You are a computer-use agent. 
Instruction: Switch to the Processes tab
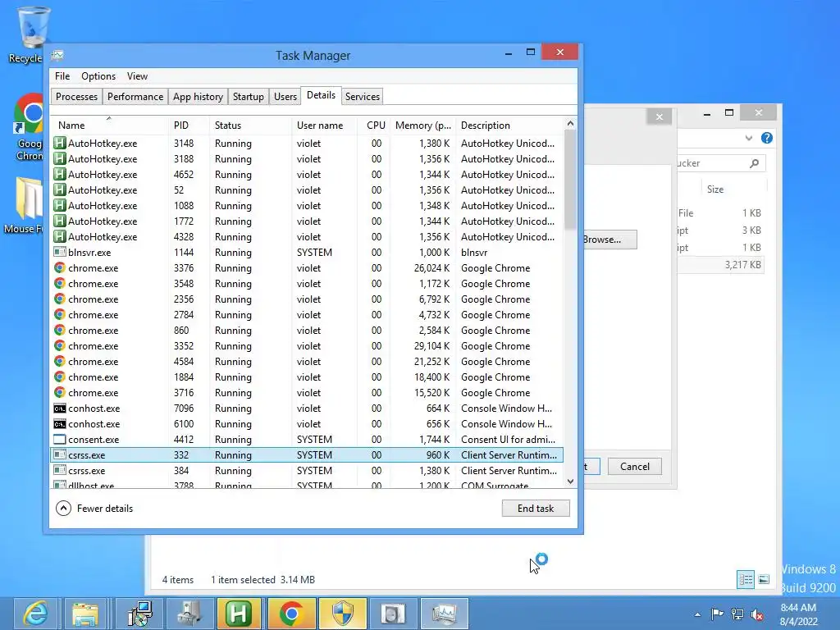point(76,97)
